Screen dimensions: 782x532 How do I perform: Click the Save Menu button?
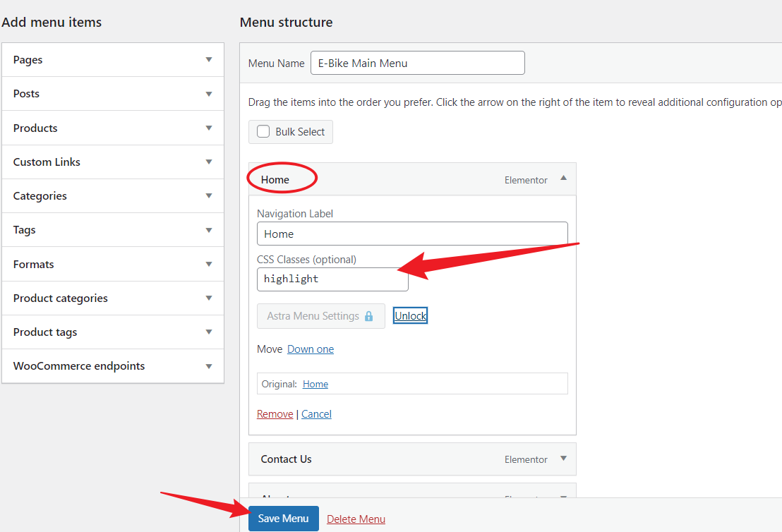pos(283,518)
